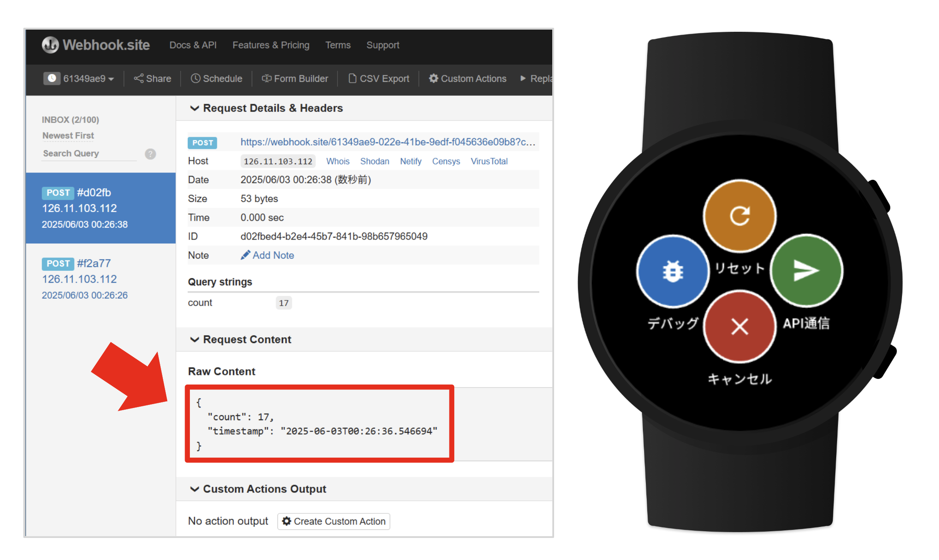The width and height of the screenshot is (939, 560).
Task: Open the Whois lookup link
Action: tap(338, 162)
